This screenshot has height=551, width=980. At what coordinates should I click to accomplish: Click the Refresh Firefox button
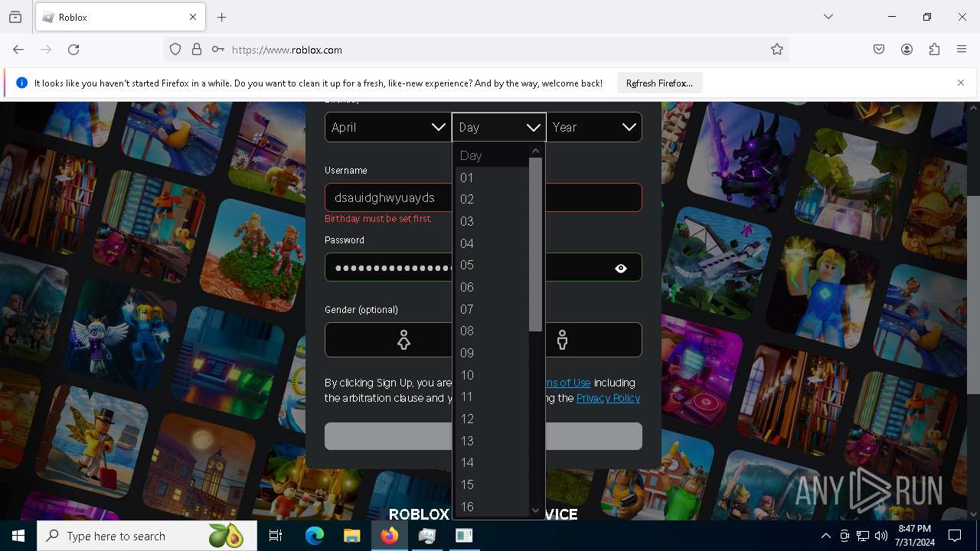click(659, 83)
